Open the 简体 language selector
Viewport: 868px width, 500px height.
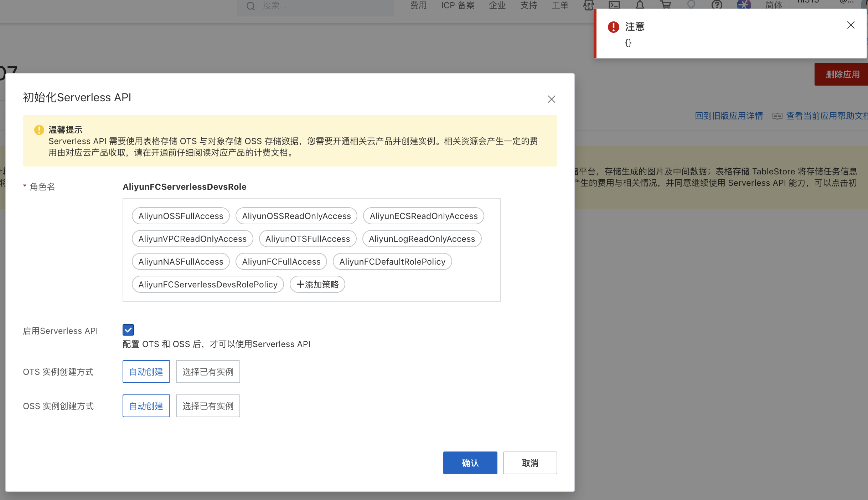click(774, 5)
